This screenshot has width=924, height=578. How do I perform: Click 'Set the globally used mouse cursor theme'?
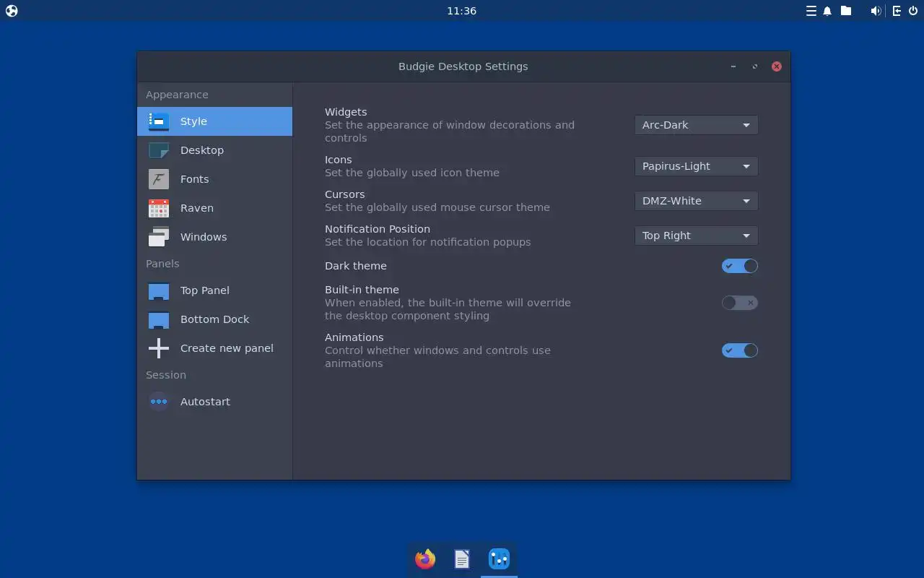[437, 207]
